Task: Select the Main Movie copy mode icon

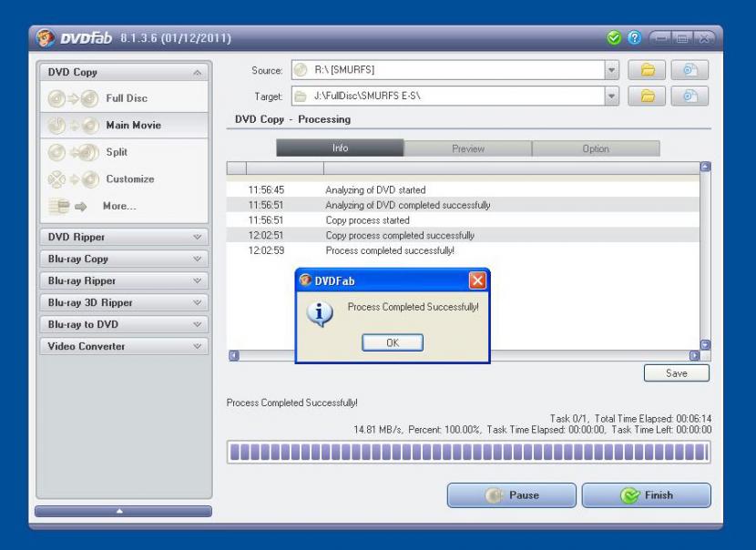Action: (x=73, y=126)
